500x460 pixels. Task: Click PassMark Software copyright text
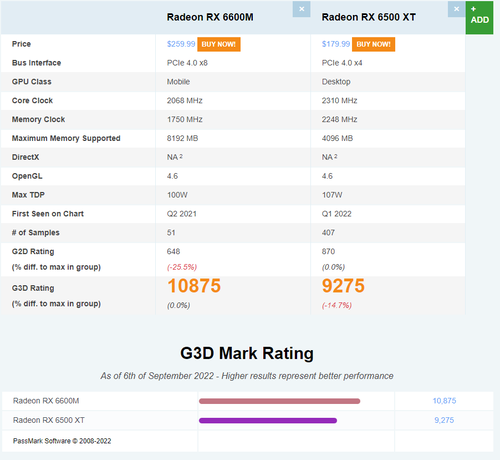tap(62, 441)
